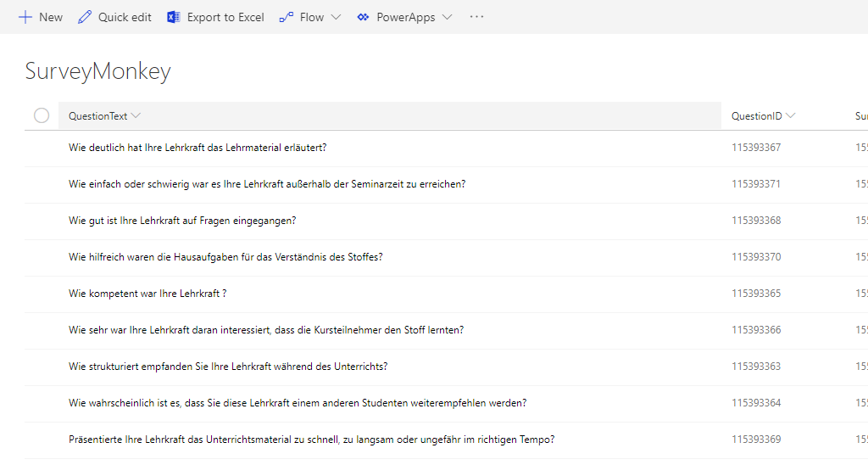
Task: Select the 'Präsentierte Ihre Lehrkraft' question row
Action: [42, 440]
